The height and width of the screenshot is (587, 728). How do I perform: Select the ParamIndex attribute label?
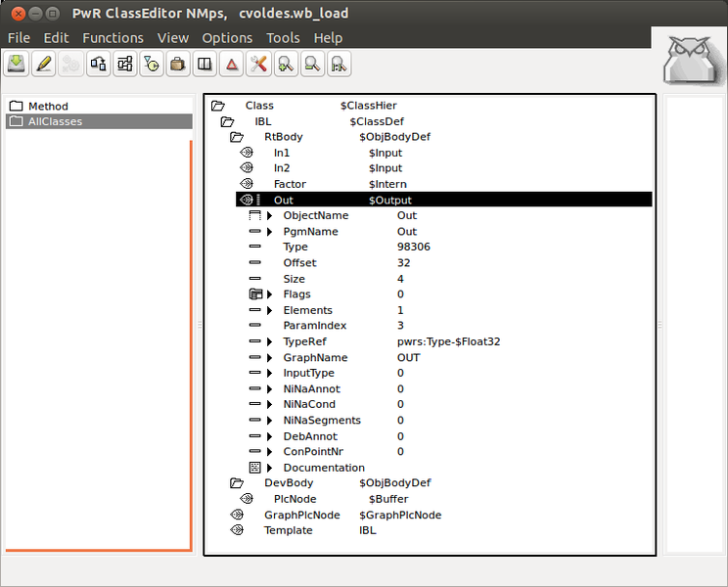point(315,326)
